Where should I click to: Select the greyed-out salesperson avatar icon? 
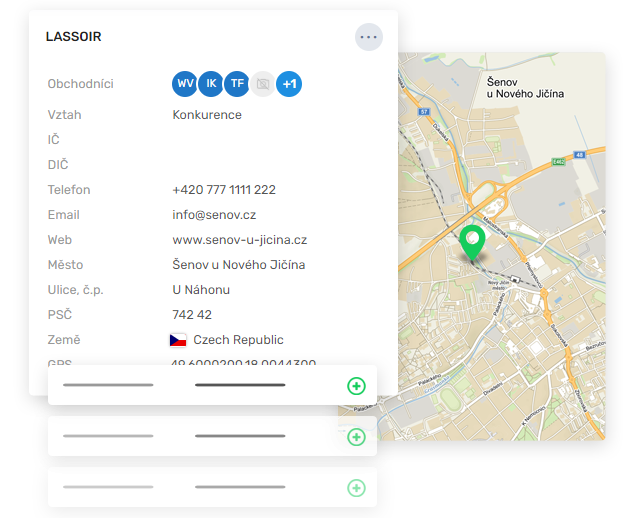(263, 84)
